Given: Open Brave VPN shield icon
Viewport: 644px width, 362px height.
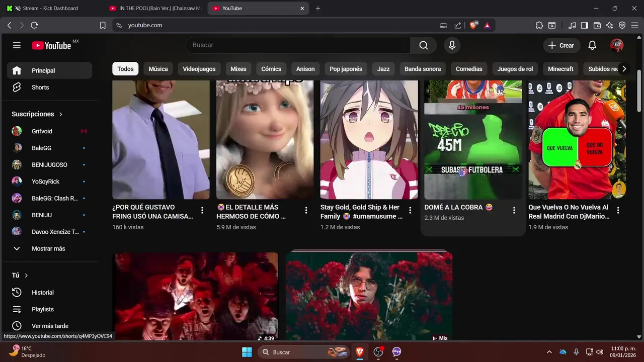Looking at the screenshot, I should [x=622, y=25].
